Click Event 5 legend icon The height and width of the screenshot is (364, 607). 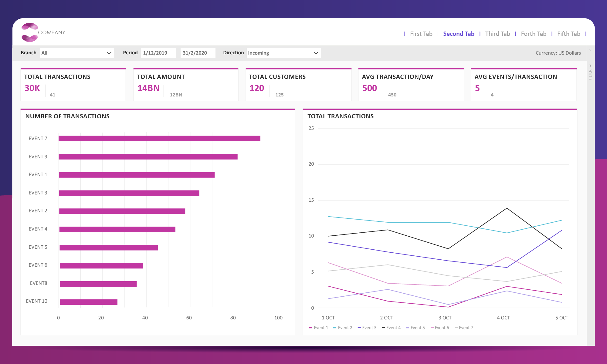408,328
